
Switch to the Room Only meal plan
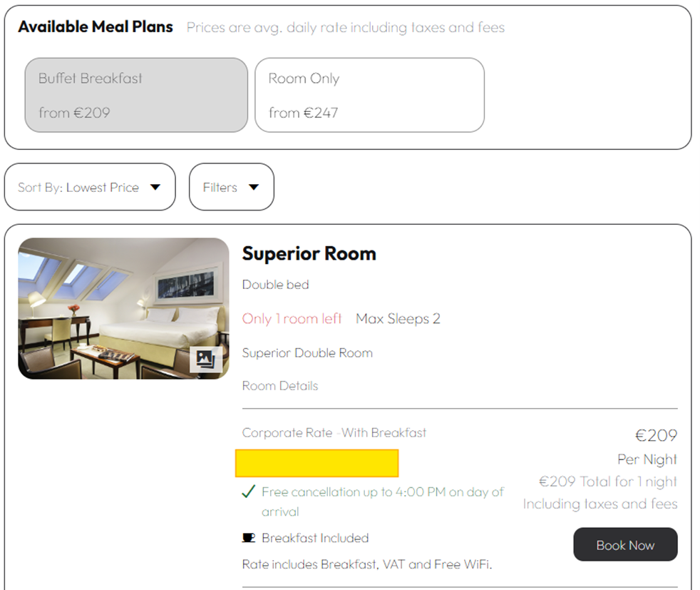[369, 96]
